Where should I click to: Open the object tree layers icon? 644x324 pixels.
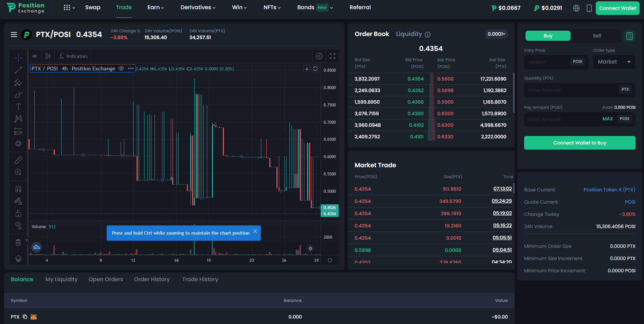[x=18, y=259]
